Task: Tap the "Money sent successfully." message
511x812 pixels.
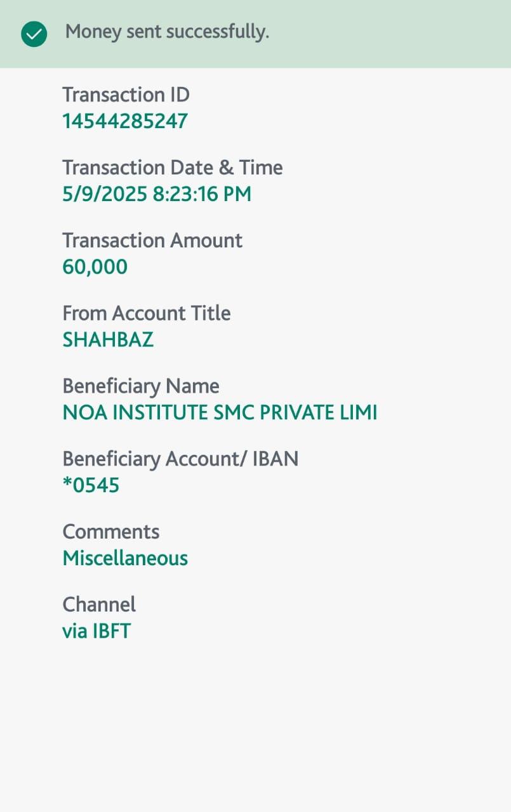Action: [167, 32]
